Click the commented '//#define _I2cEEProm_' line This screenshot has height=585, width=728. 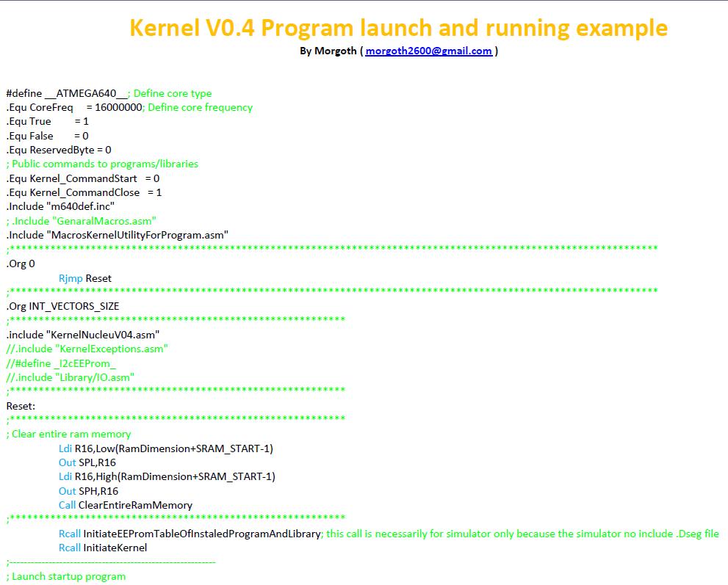pos(61,363)
